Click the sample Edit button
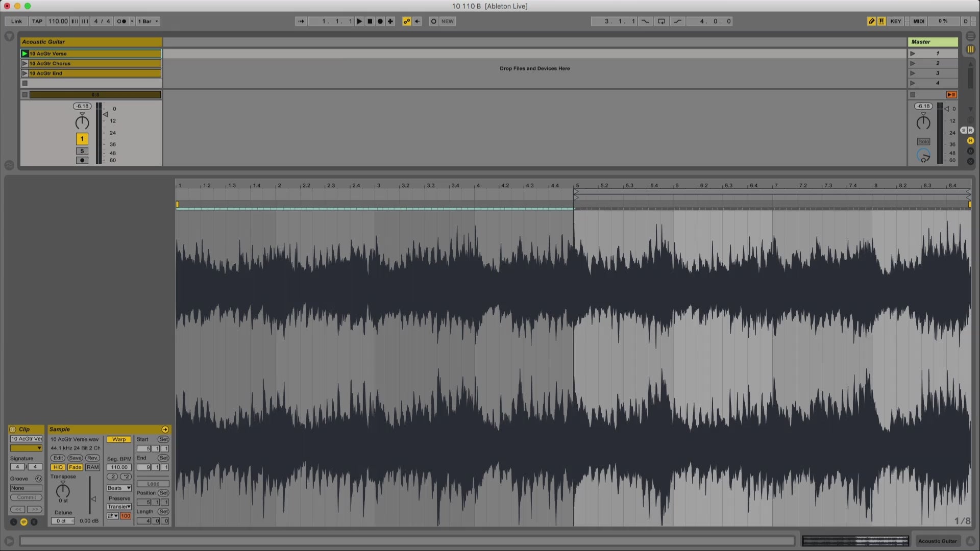 pos(58,458)
